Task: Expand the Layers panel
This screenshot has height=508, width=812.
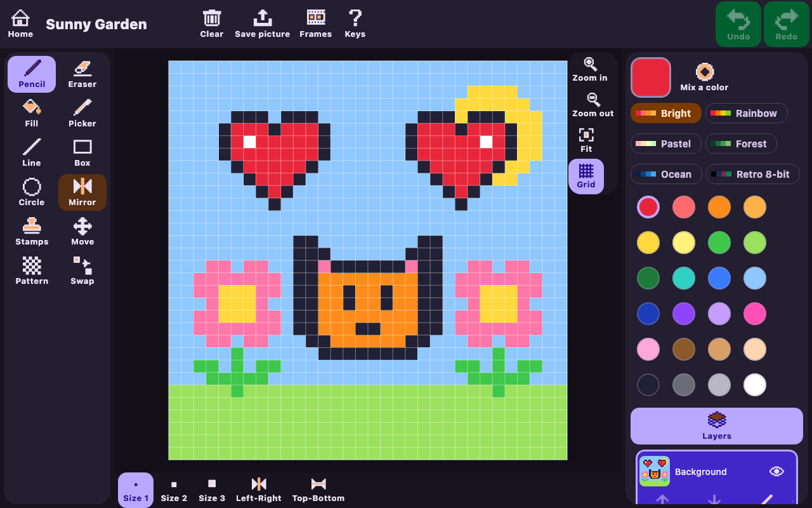Action: pos(717,426)
